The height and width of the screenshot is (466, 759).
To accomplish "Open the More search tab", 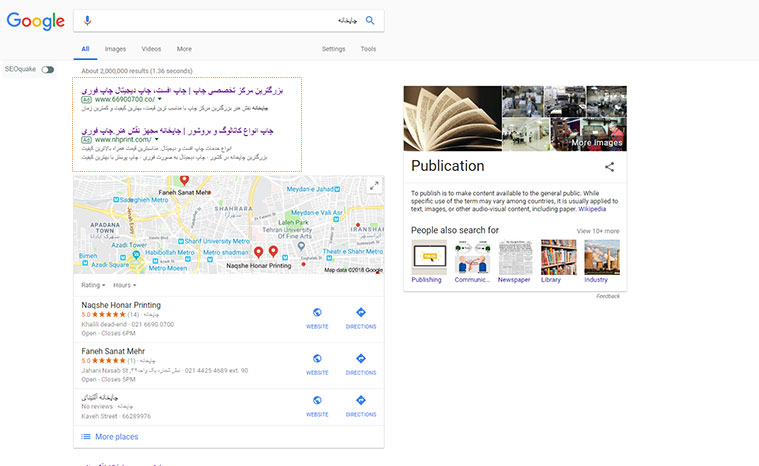I will tap(184, 49).
